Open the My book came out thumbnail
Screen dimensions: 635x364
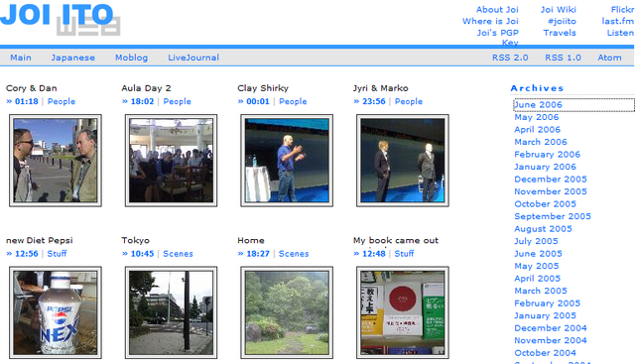pos(403,312)
